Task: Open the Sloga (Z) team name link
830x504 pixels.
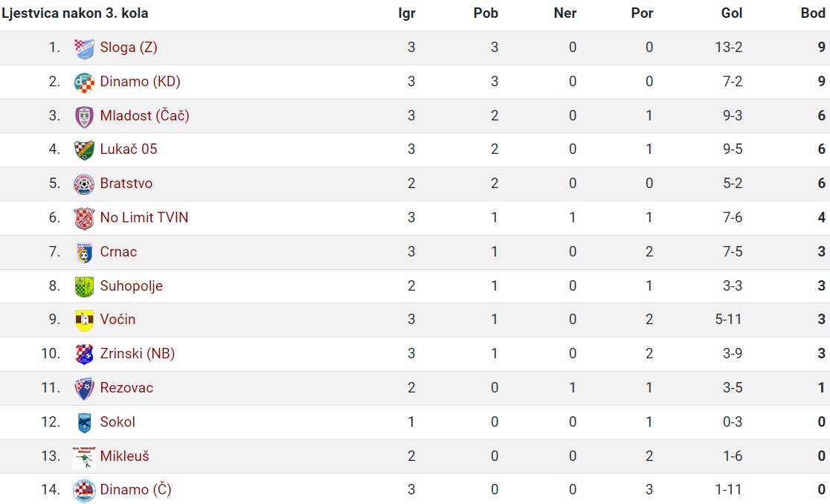Action: [129, 48]
